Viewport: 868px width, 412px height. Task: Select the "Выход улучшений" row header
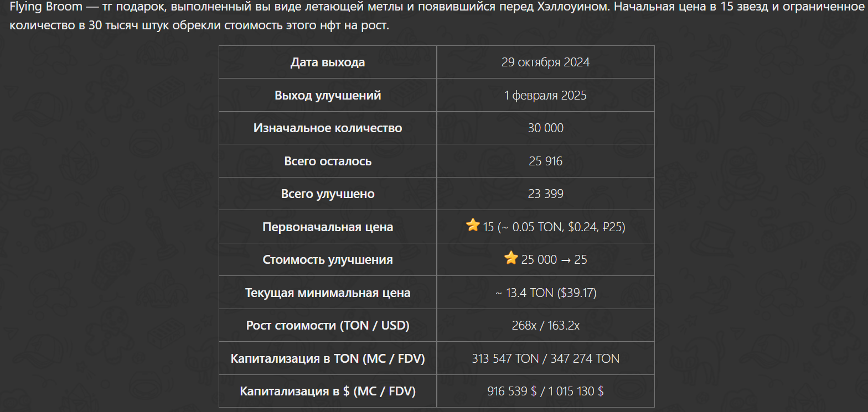pos(328,95)
